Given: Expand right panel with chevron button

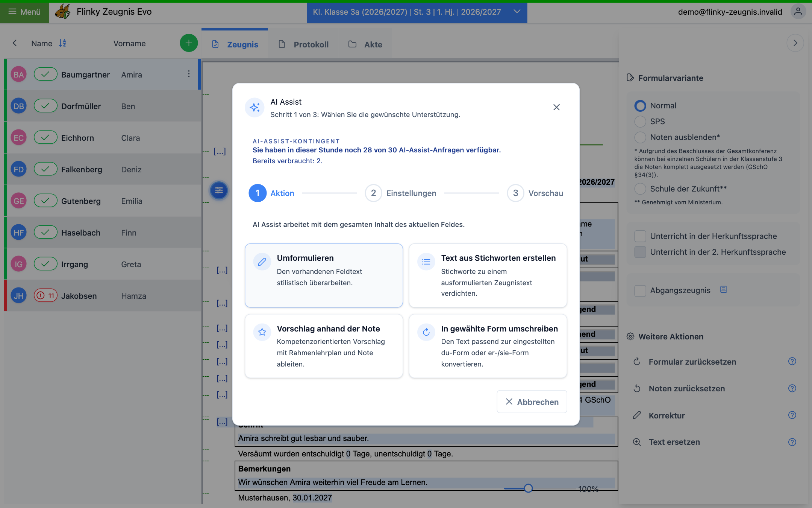Looking at the screenshot, I should pyautogui.click(x=795, y=43).
